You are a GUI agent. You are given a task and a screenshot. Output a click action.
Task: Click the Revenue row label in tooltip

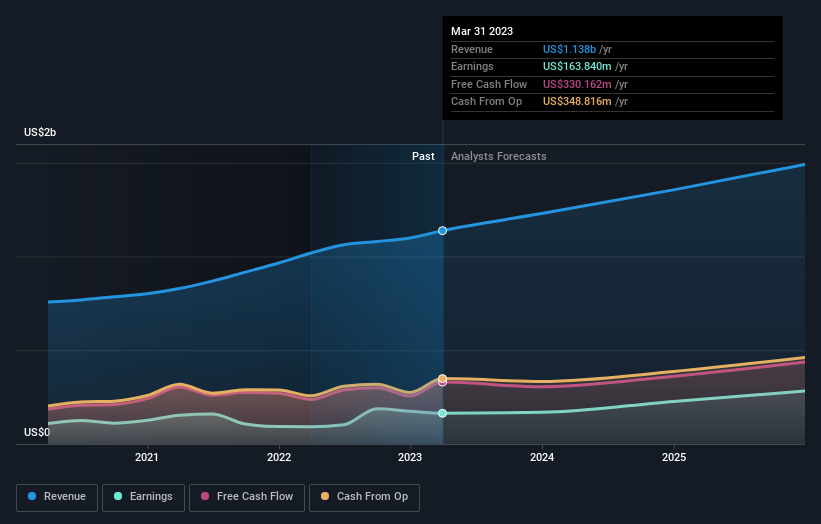tap(472, 49)
